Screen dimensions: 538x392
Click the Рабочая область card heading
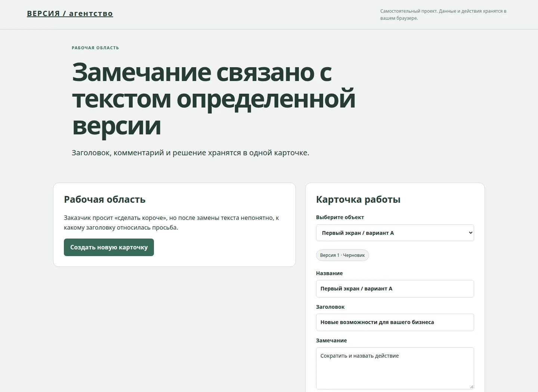(105, 199)
